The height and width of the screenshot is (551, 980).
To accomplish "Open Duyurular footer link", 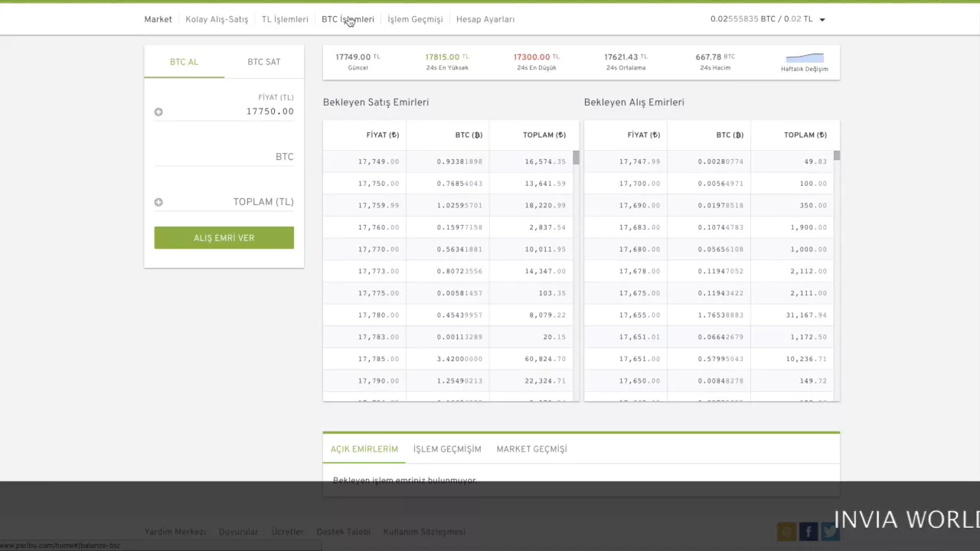I will (x=238, y=532).
